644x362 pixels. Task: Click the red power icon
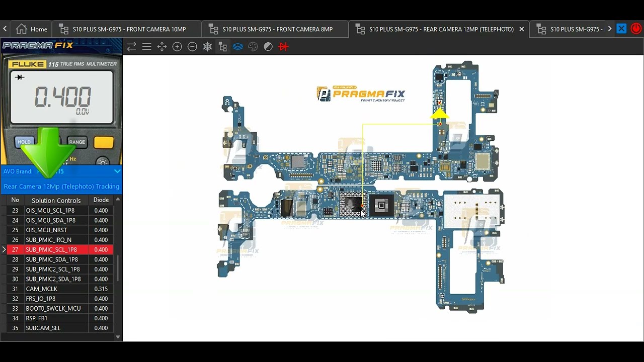coord(636,29)
